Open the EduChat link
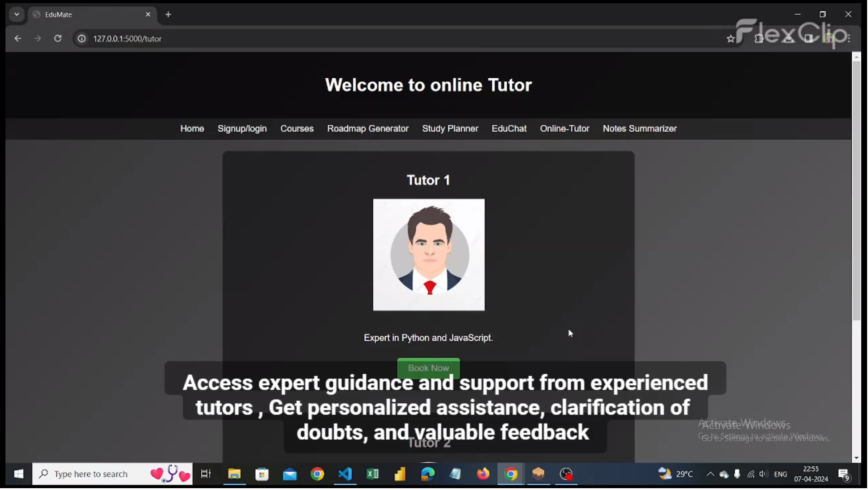 pyautogui.click(x=509, y=129)
